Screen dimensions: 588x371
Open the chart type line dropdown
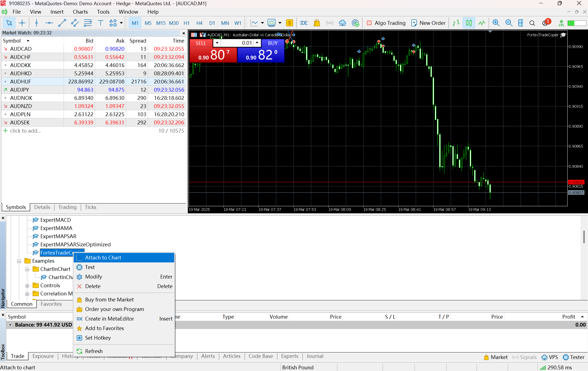pos(262,23)
